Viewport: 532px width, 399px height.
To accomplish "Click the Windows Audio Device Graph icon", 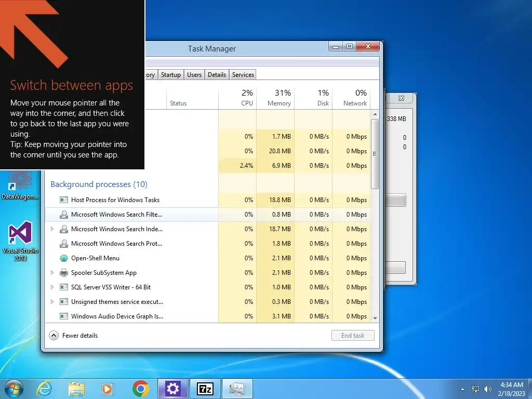I will [64, 316].
